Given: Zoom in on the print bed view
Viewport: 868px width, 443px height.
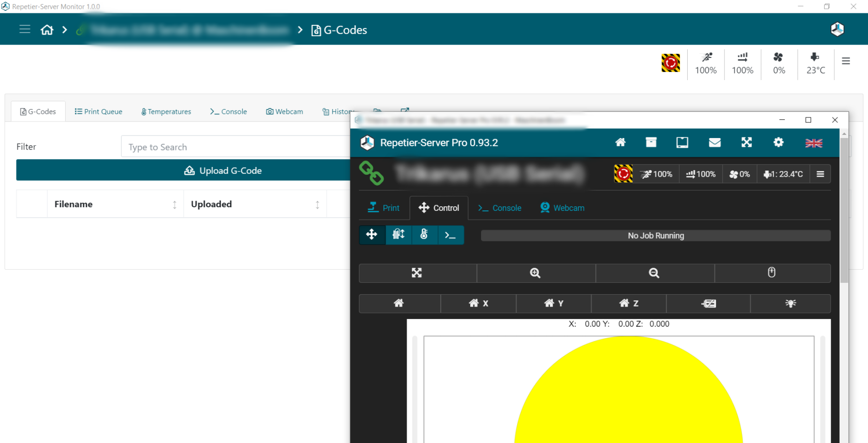Looking at the screenshot, I should point(536,273).
